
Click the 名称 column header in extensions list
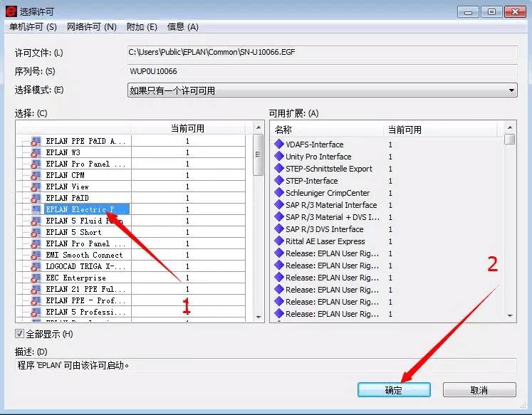click(327, 130)
